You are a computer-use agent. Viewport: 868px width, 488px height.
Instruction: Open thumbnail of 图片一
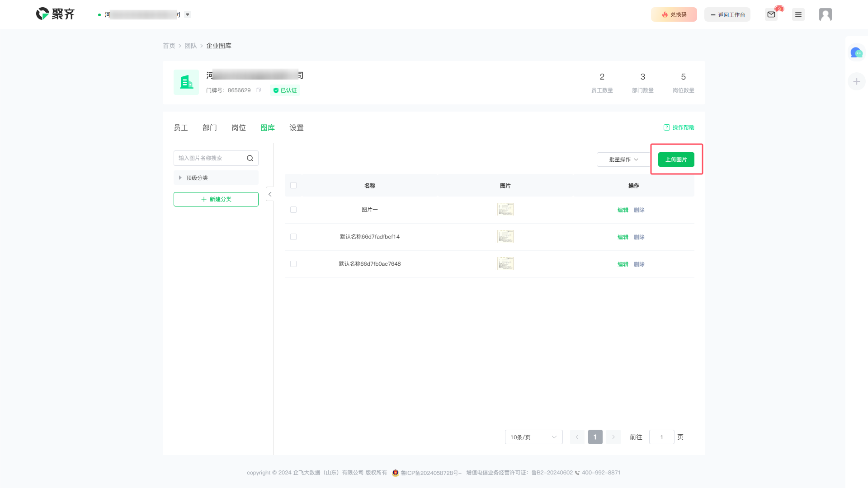[x=505, y=210]
